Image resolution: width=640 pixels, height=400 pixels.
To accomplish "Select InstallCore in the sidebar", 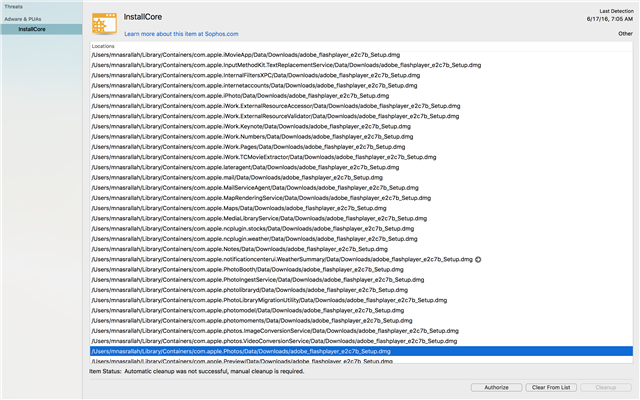I will [x=41, y=29].
